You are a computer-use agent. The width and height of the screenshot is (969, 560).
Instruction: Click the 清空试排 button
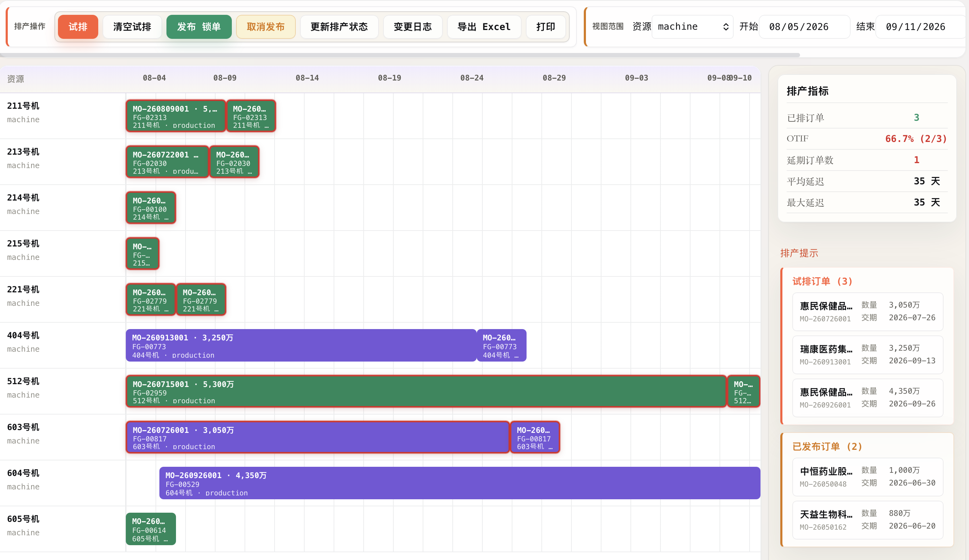tap(132, 27)
